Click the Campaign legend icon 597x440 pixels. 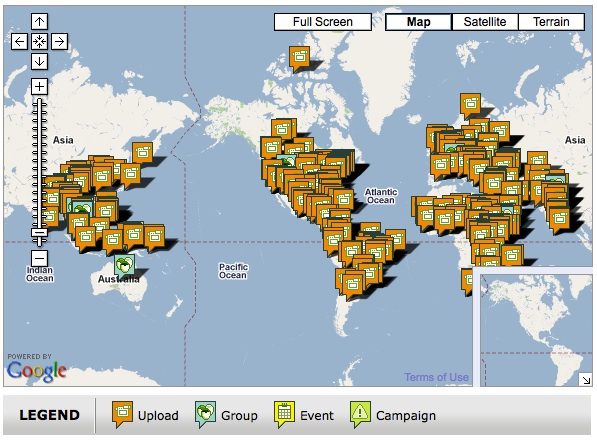360,414
